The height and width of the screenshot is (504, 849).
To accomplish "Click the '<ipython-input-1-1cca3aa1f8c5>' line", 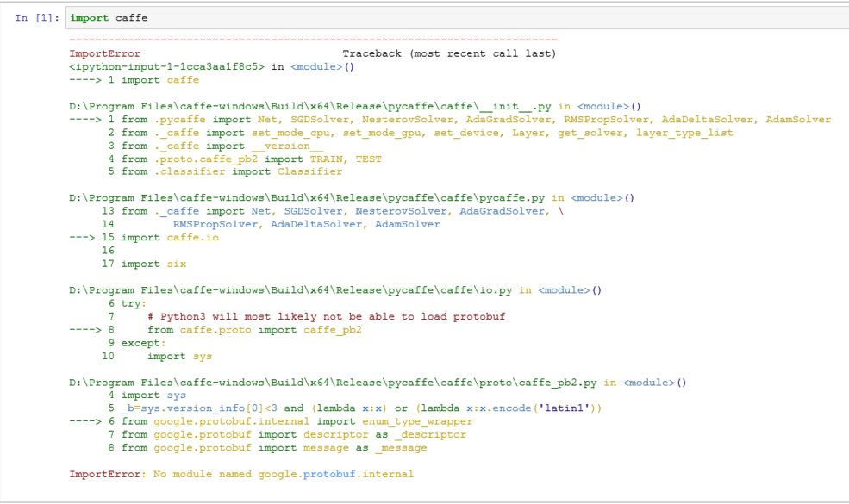I will pos(211,66).
